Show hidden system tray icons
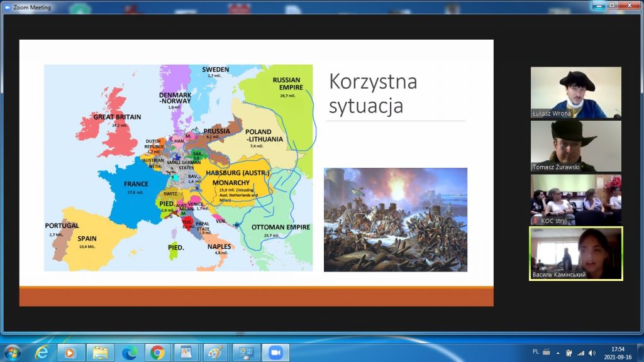 pyautogui.click(x=558, y=353)
